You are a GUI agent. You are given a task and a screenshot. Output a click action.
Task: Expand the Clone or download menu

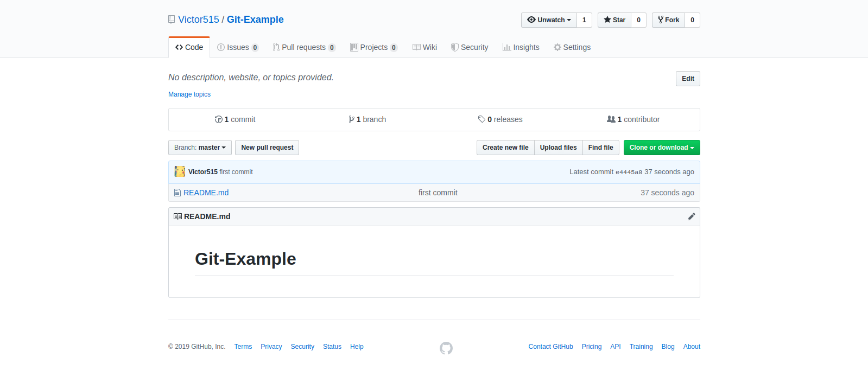[x=662, y=148]
